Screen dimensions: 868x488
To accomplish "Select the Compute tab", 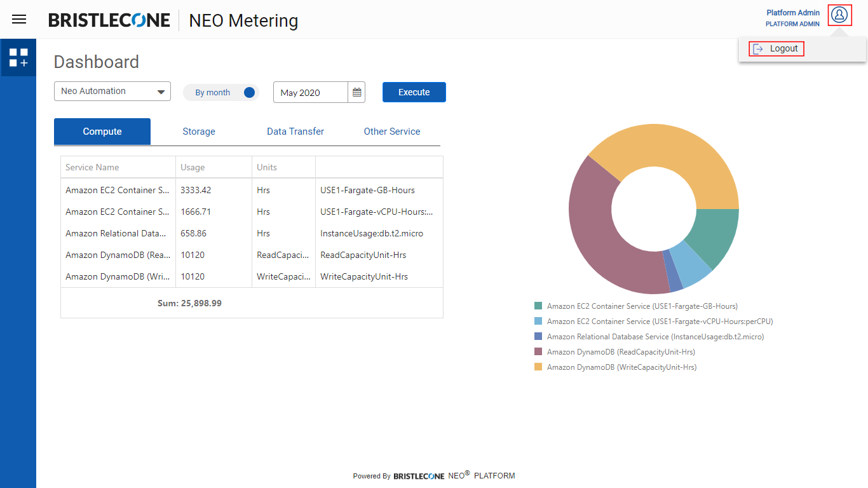I will coord(102,132).
